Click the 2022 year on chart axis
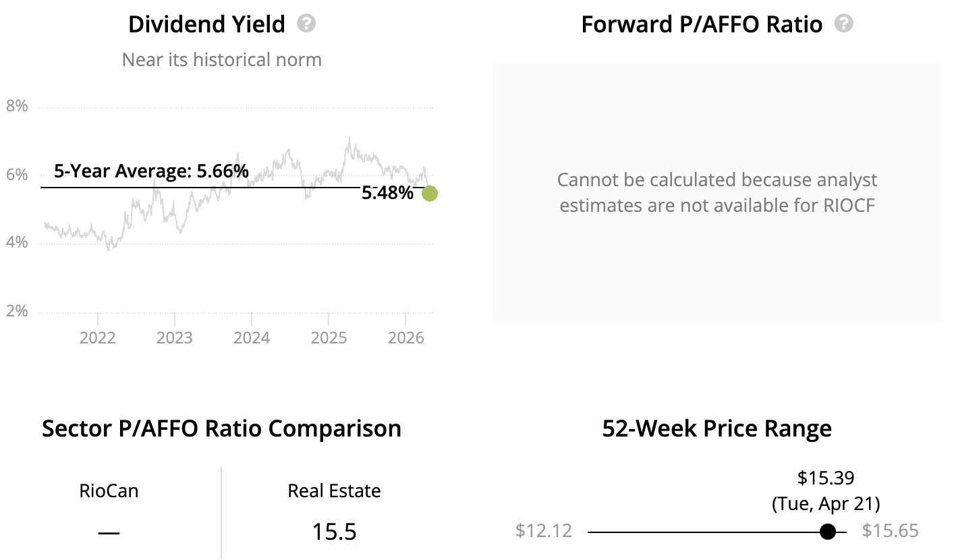Viewport: 954px width, 560px height. tap(98, 337)
